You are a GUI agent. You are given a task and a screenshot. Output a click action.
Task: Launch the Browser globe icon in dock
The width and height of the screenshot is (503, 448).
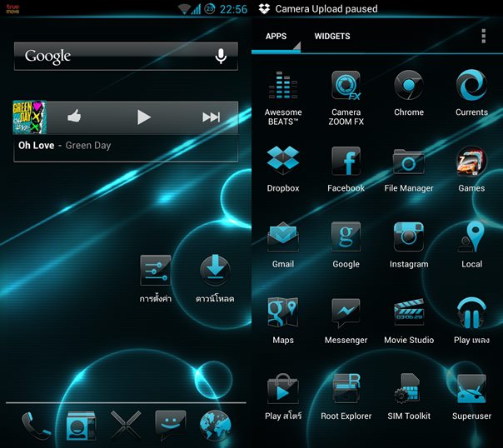coord(215,426)
